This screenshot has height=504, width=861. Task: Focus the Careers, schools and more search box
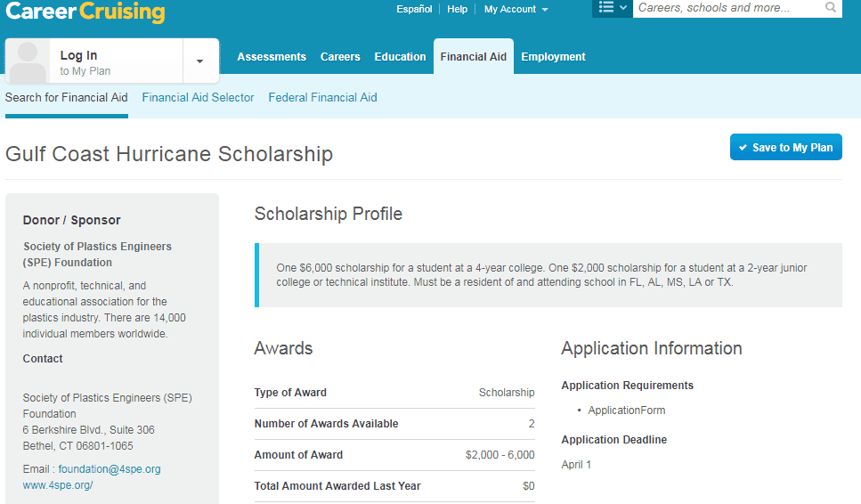pos(727,8)
